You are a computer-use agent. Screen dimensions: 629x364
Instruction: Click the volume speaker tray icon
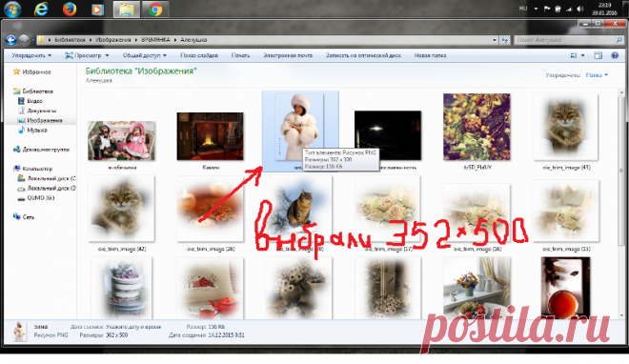580,9
